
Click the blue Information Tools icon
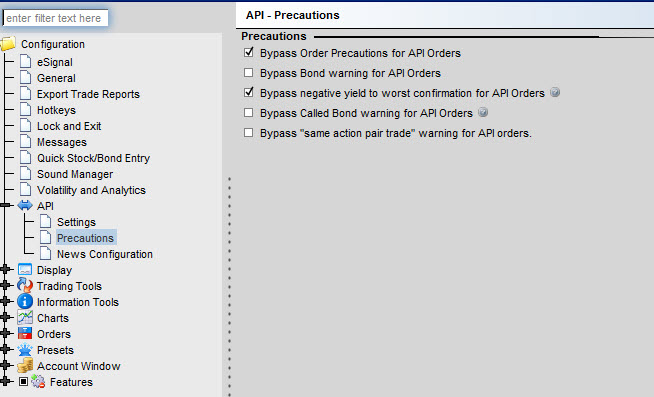click(25, 302)
